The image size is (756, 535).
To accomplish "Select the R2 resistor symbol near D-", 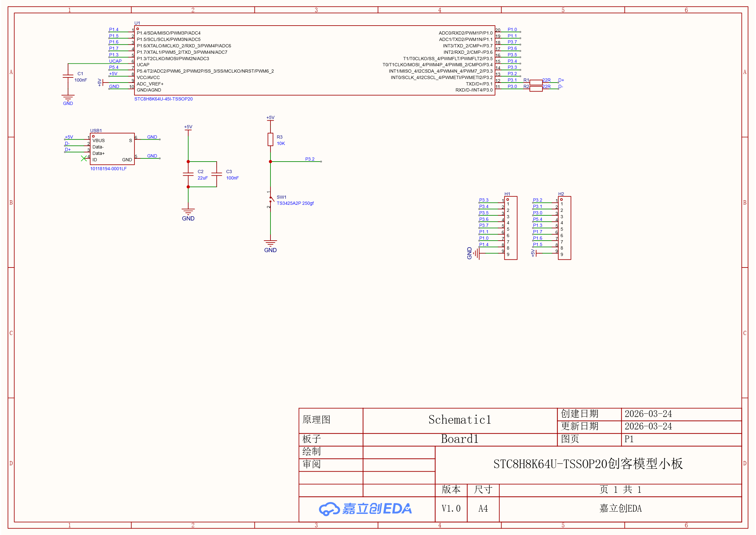I will [536, 89].
